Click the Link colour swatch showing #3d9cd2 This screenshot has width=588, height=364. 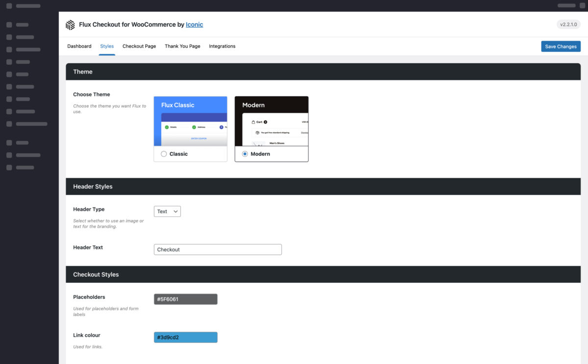pyautogui.click(x=185, y=337)
